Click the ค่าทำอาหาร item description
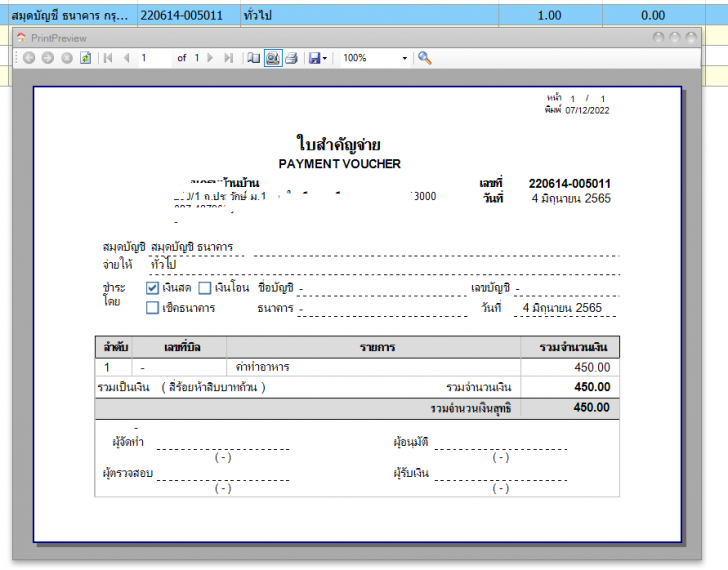Viewport: 728px width, 570px height. point(262,367)
